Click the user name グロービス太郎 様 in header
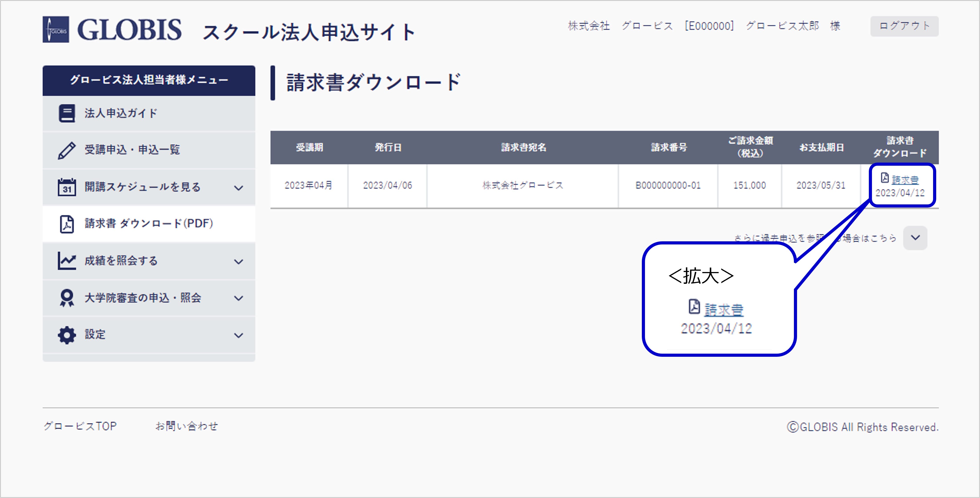 click(793, 26)
